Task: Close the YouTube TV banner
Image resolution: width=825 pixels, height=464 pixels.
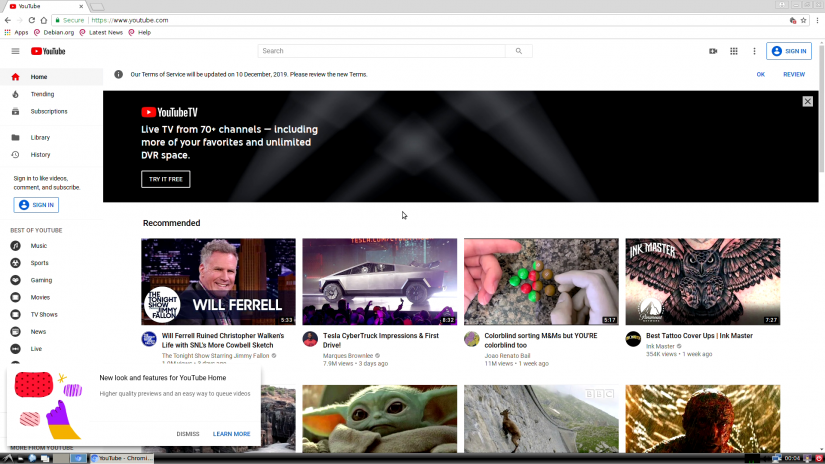Action: [x=807, y=101]
